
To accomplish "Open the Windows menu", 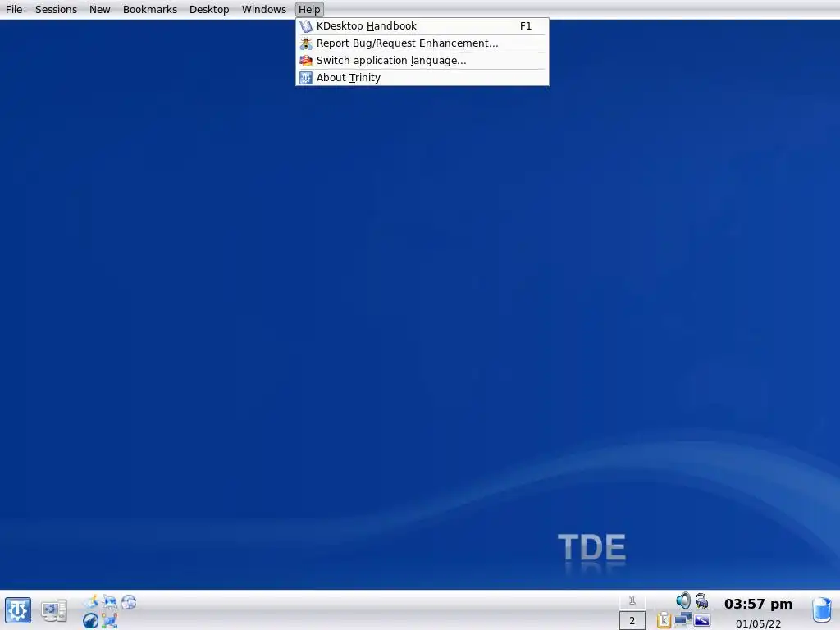I will (x=263, y=10).
